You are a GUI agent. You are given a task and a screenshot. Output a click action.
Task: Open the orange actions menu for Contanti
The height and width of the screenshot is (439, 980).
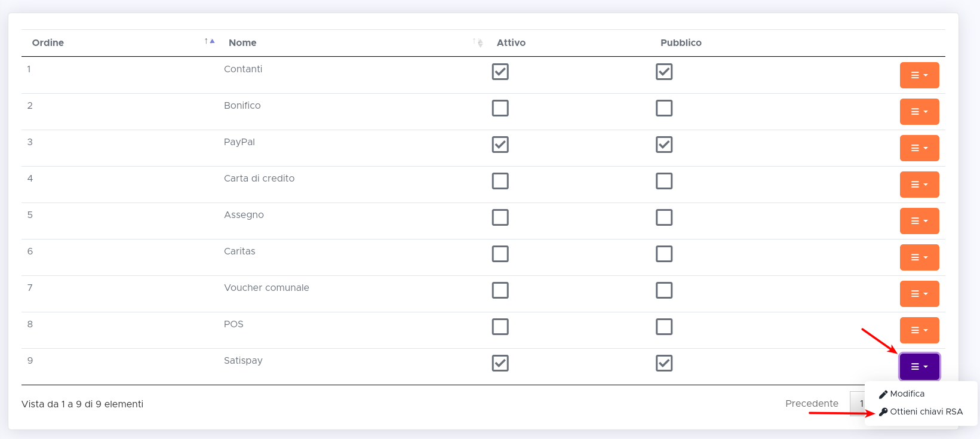(919, 75)
